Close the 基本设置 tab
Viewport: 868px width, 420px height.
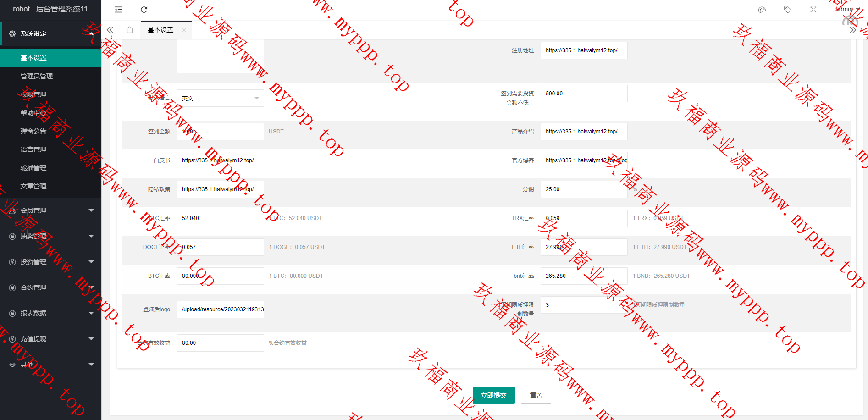point(184,30)
